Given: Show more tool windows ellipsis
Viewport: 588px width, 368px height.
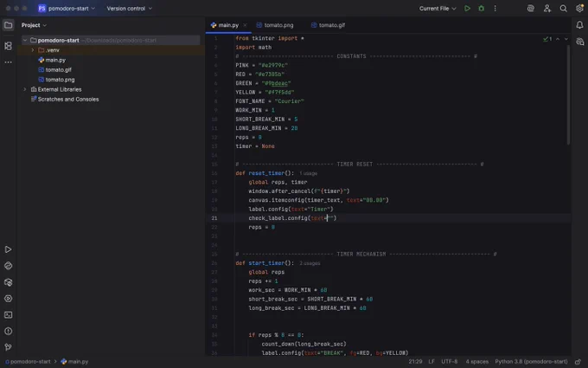Looking at the screenshot, I should (9, 62).
